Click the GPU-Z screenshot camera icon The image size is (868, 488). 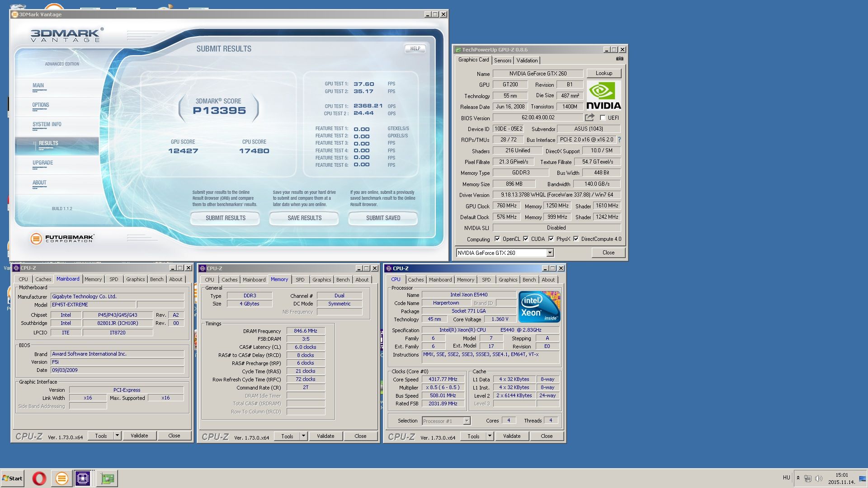tap(619, 59)
